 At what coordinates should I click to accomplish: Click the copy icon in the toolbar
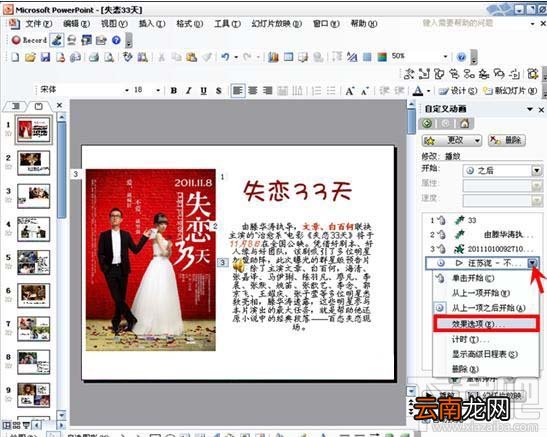point(177,57)
